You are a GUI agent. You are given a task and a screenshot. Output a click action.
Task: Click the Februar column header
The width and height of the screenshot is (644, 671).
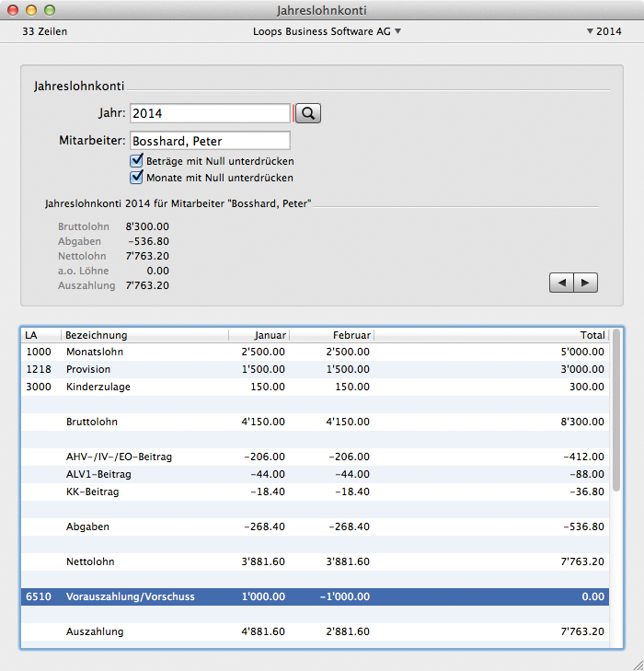[x=331, y=335]
